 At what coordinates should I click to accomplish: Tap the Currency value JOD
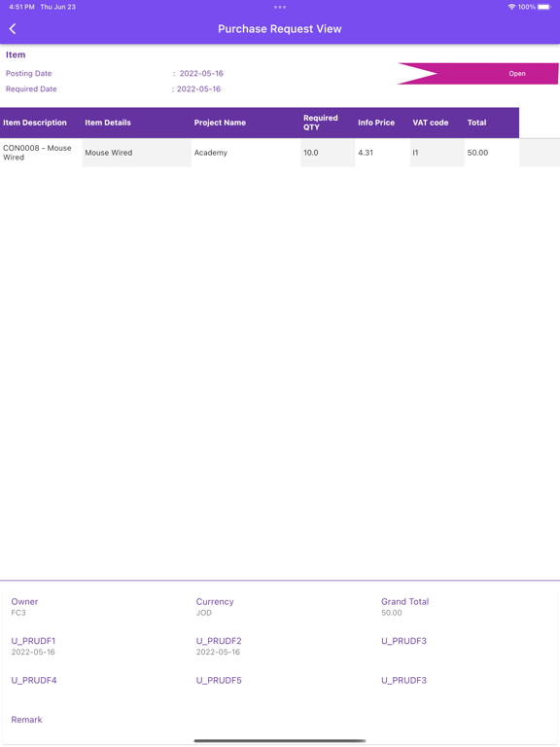point(204,613)
